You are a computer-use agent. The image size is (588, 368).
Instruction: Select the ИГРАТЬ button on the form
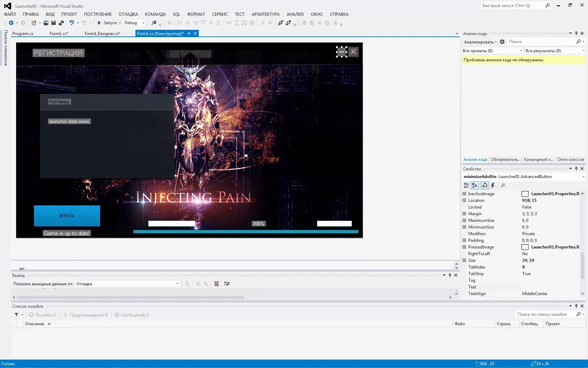click(67, 216)
